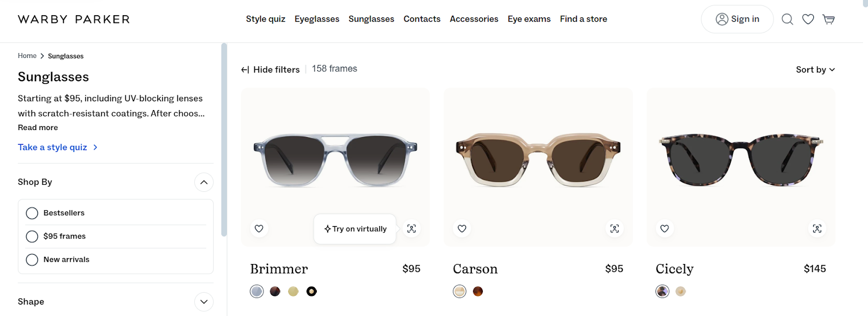Open the Sort by dropdown
This screenshot has width=868, height=316.
coord(815,69)
